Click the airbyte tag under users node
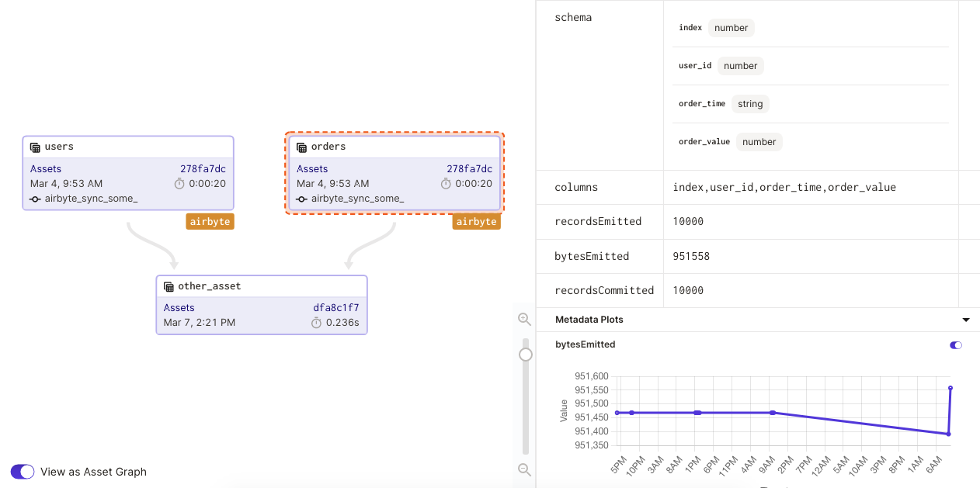 [210, 222]
